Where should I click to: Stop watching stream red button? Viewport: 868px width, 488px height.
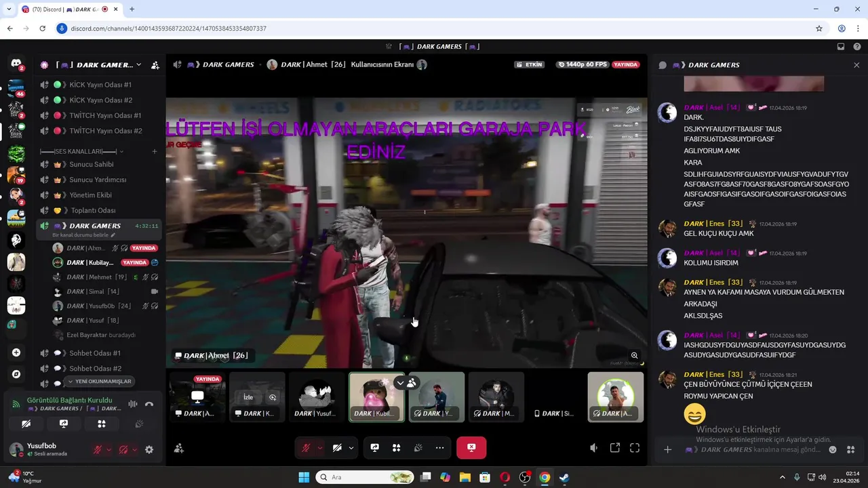coord(471,448)
